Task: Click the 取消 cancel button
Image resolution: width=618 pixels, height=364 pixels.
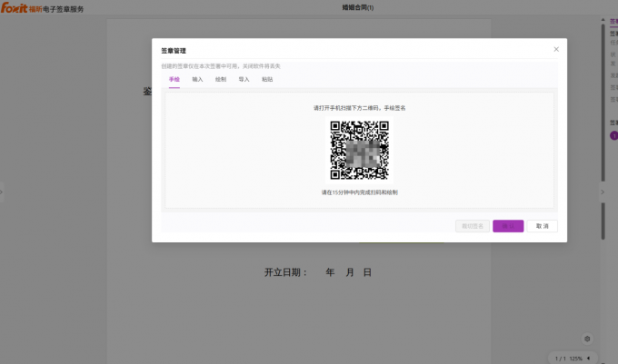Action: 542,226
